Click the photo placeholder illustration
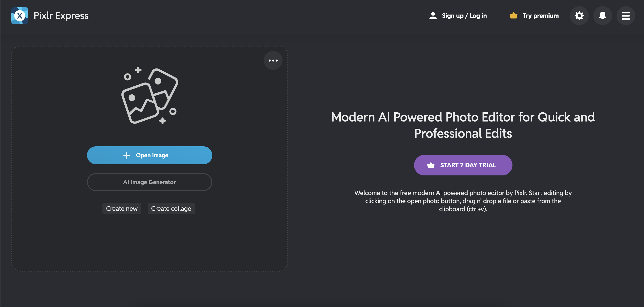Image resolution: width=644 pixels, height=307 pixels. click(149, 96)
